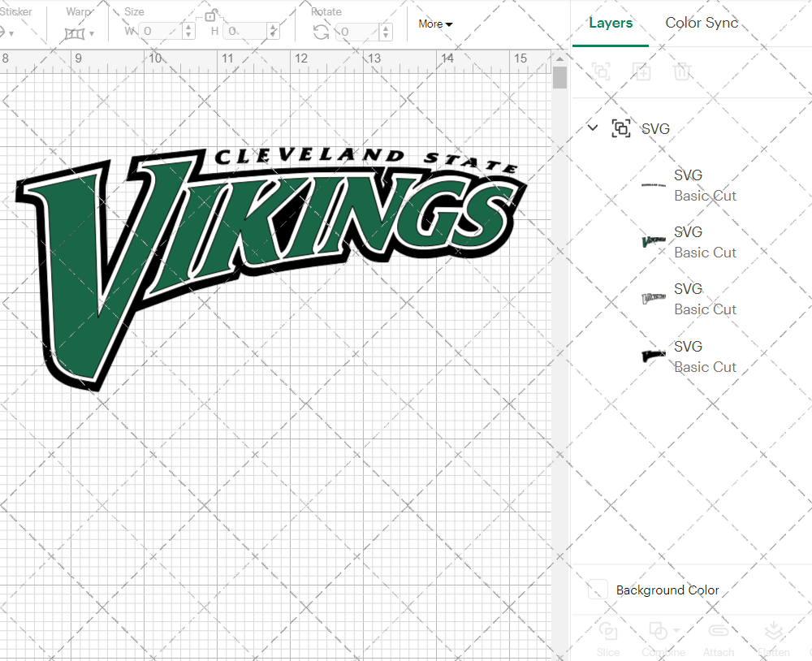Open the Sticker dropdown
The height and width of the screenshot is (661, 812).
pos(11,33)
